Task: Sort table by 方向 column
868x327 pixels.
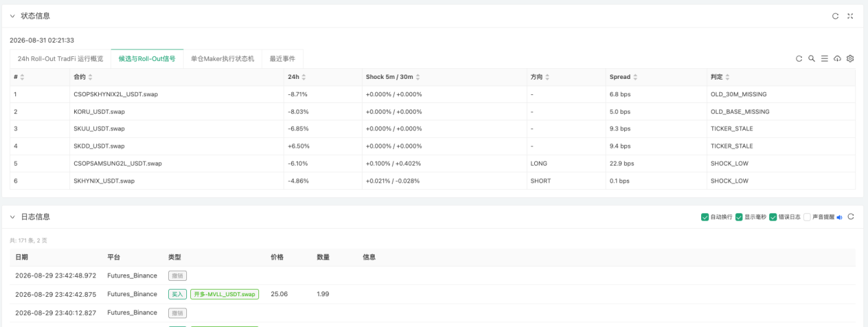Action: (x=548, y=77)
